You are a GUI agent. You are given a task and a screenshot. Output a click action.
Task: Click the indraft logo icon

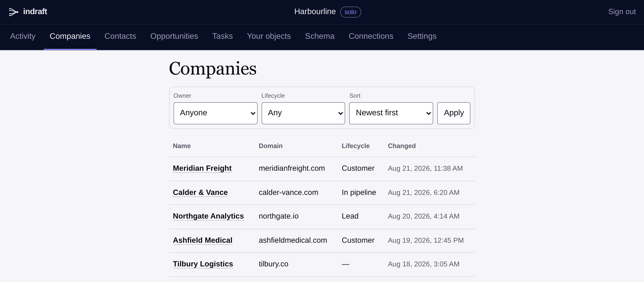[14, 12]
